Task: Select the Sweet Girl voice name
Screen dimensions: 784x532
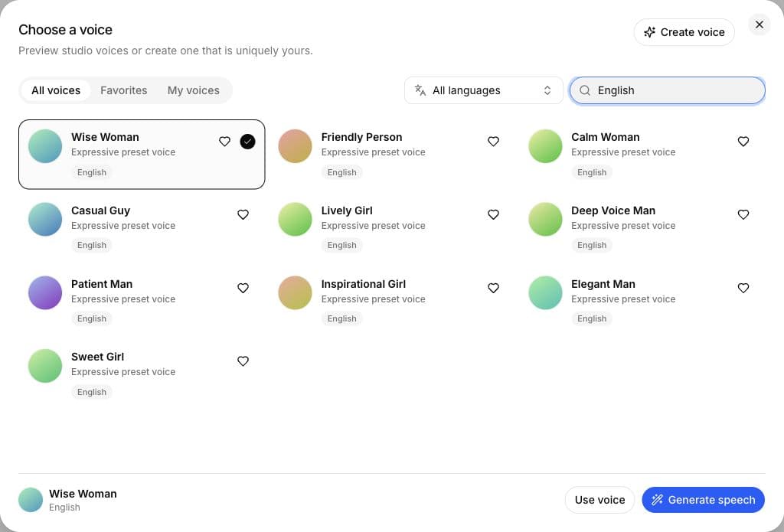Action: pos(97,357)
